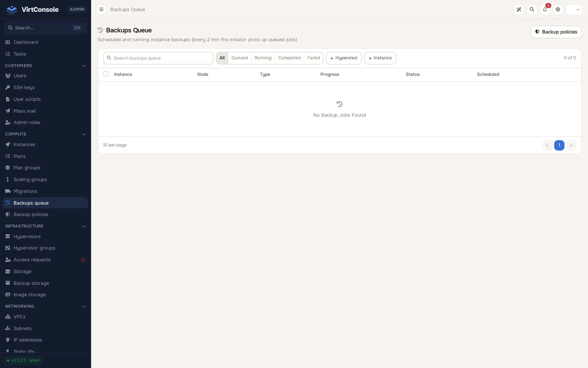Open Scaling groups page
The image size is (588, 368).
click(45, 179)
